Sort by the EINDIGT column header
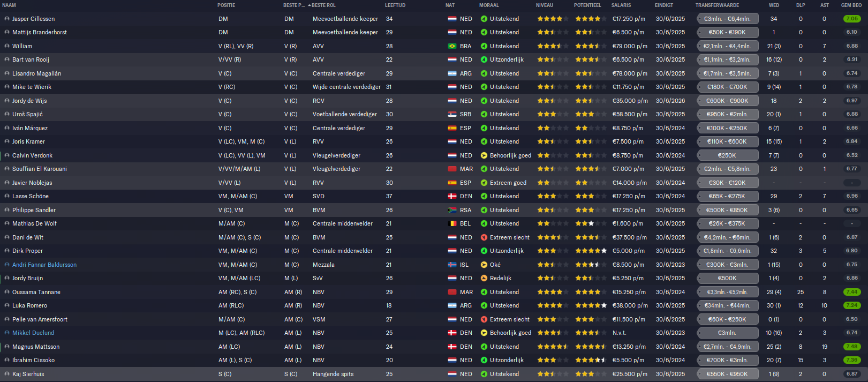 [664, 5]
